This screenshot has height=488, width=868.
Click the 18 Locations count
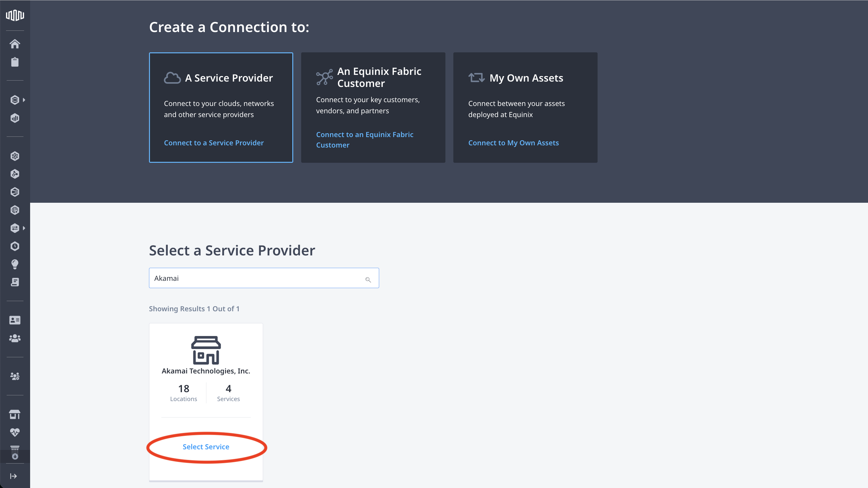(184, 393)
